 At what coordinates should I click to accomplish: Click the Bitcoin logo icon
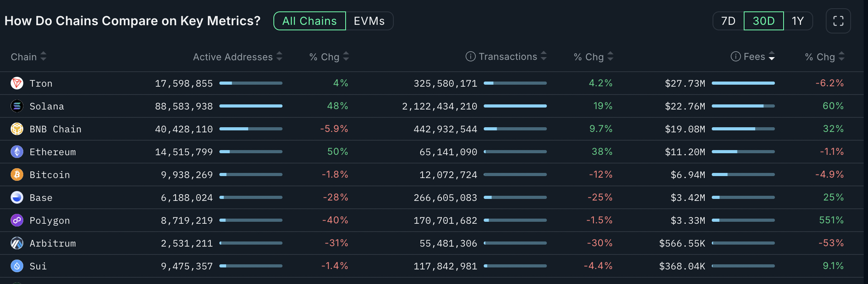click(17, 174)
